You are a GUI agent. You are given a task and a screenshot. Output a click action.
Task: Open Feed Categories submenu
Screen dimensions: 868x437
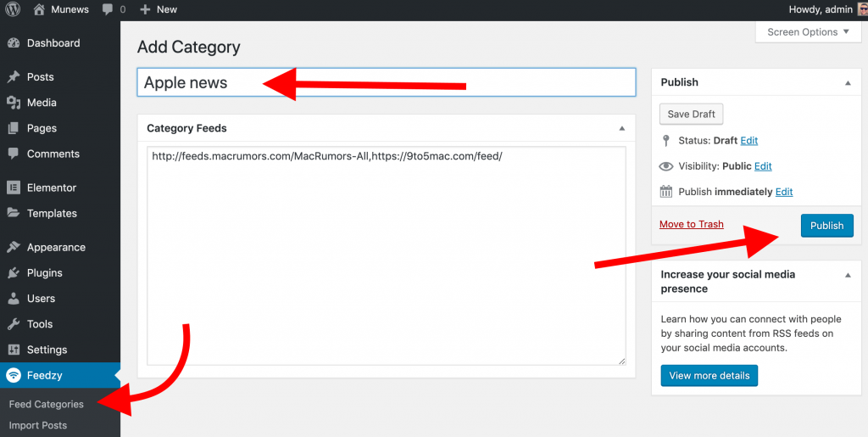[46, 405]
